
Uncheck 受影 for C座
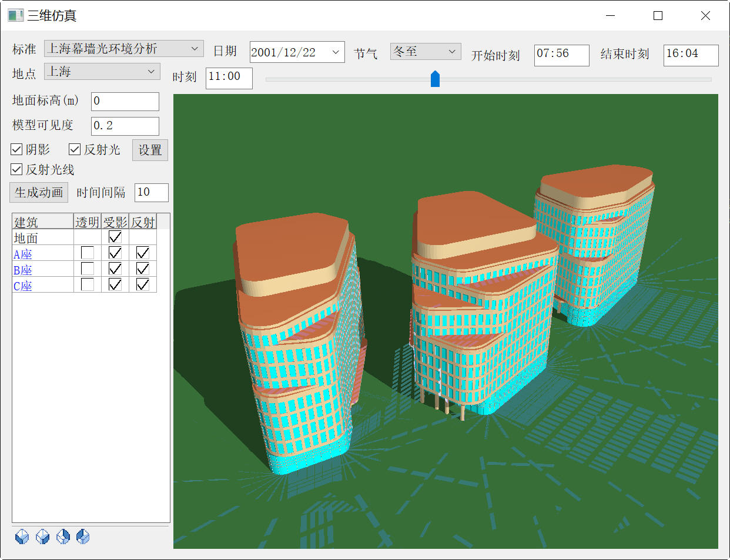point(115,285)
